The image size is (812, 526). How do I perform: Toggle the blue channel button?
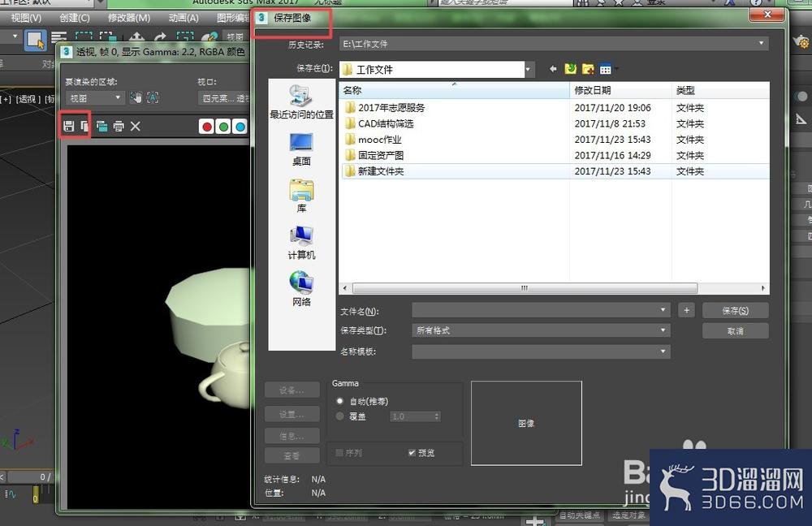click(x=240, y=127)
